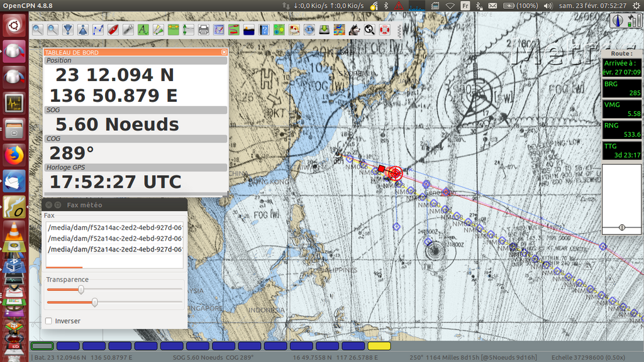Open the print chart function
644x362 pixels.
click(204, 30)
